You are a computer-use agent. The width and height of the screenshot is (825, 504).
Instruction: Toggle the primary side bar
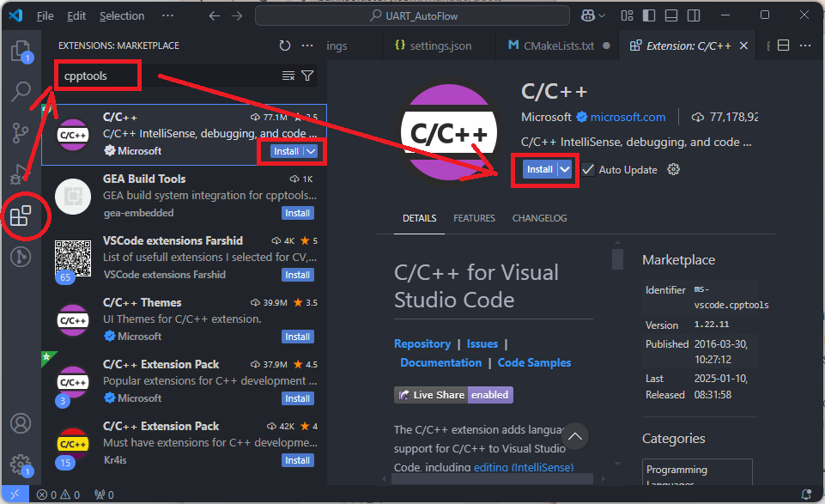point(649,15)
